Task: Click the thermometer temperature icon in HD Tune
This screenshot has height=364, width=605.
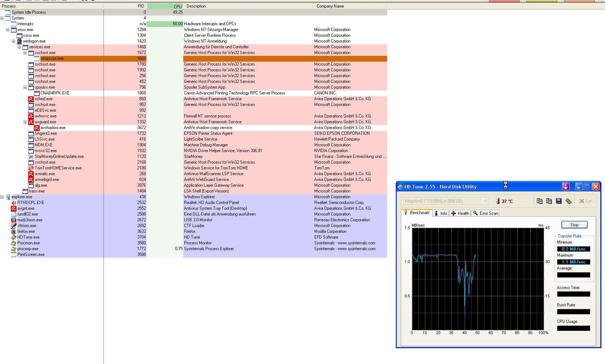Action: click(498, 201)
